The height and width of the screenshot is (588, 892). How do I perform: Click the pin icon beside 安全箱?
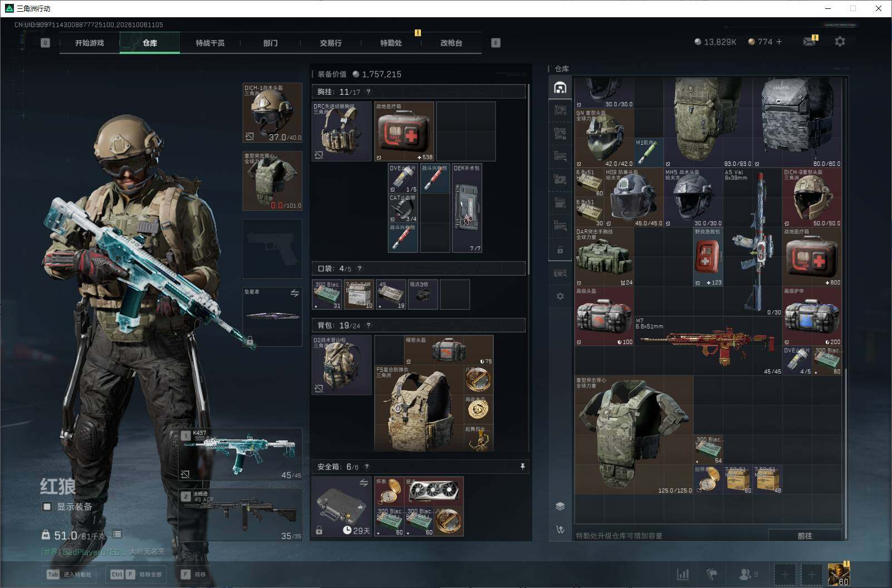pyautogui.click(x=522, y=467)
